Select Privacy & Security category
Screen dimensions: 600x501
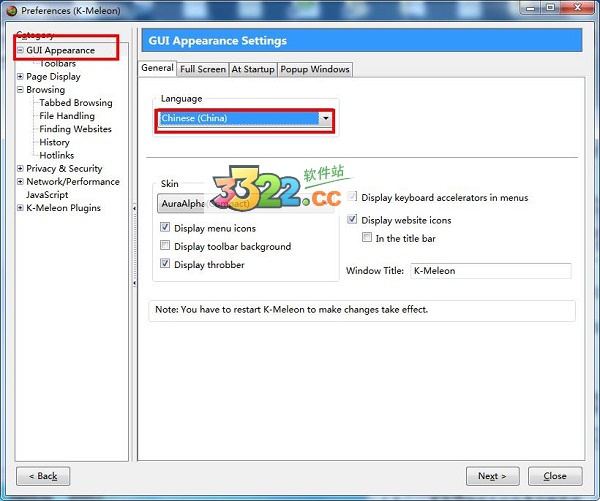(x=64, y=168)
